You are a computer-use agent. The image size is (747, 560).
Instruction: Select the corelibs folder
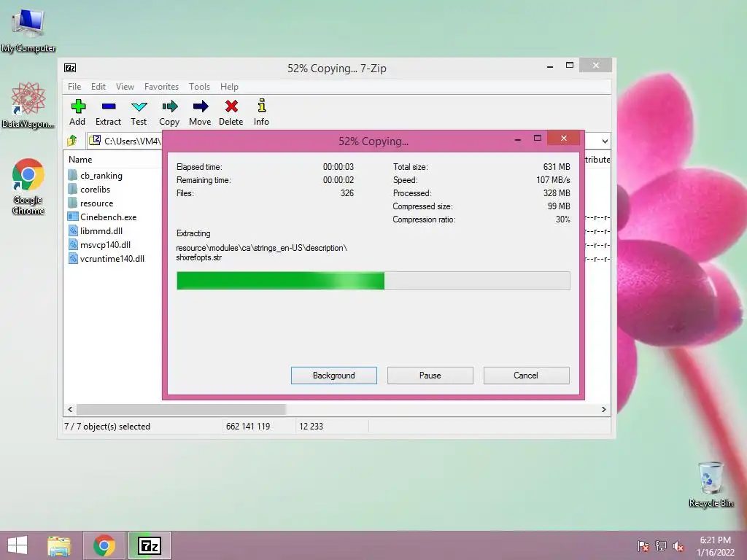[x=89, y=189]
